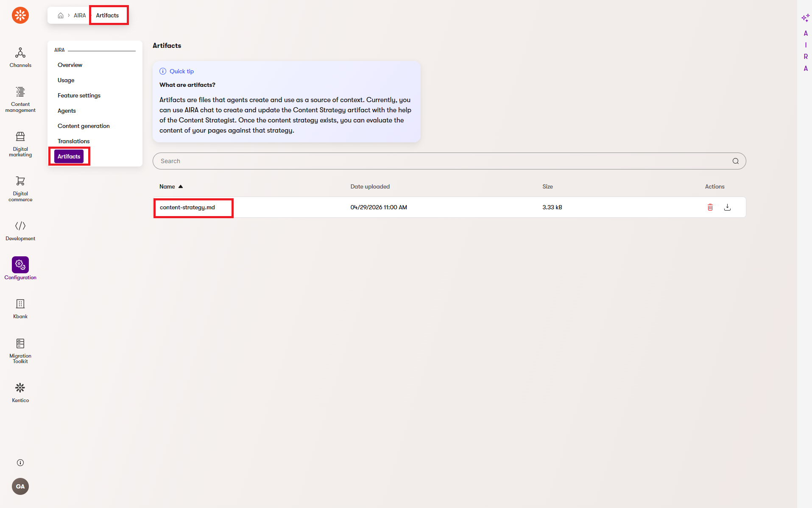The height and width of the screenshot is (508, 812).
Task: Click the 3.33 kB size value
Action: tap(552, 207)
